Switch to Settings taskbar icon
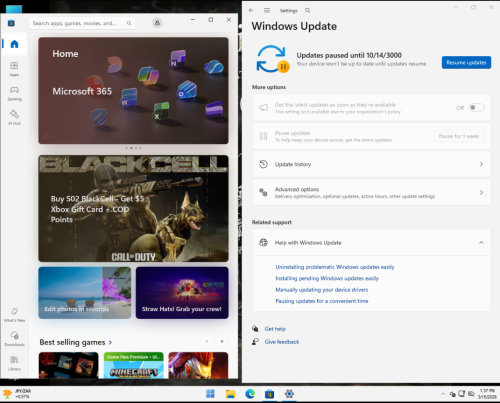 (x=289, y=394)
